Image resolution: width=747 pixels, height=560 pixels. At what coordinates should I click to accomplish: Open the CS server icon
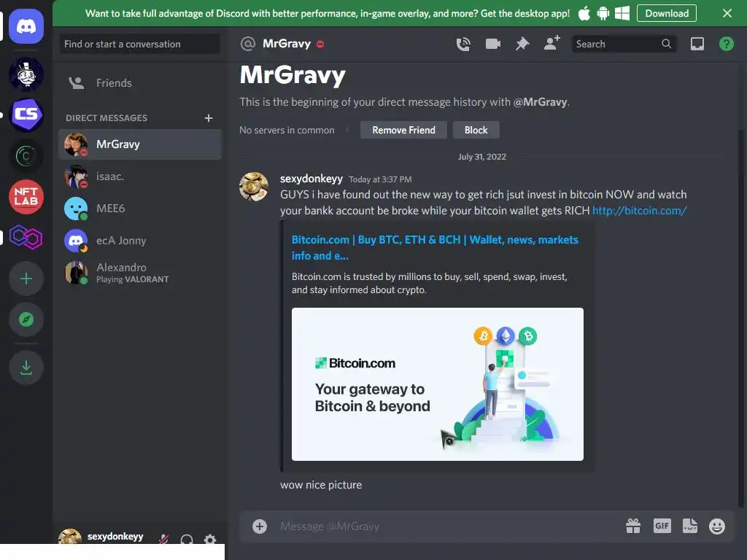(x=26, y=114)
